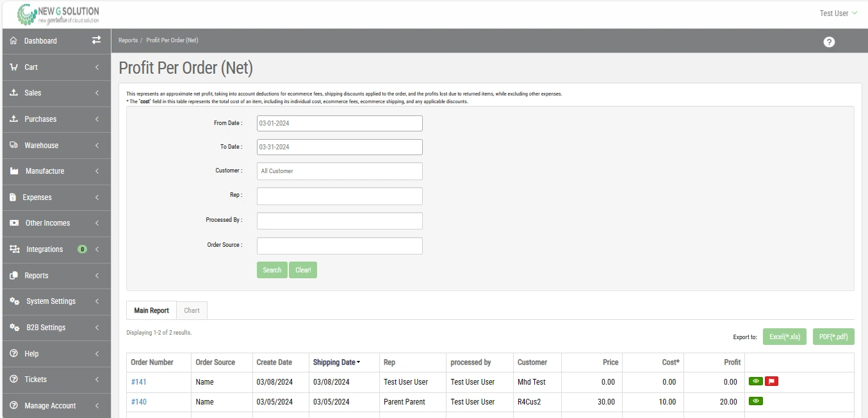Click the Processed By input field
This screenshot has width=868, height=418.
(x=340, y=221)
